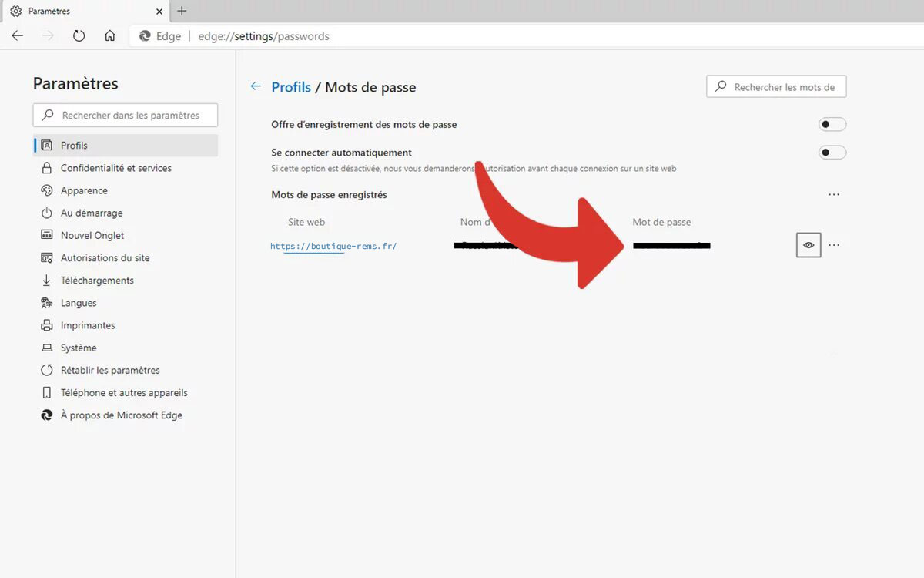
Task: Click the browser back arrow button
Action: [x=18, y=36]
